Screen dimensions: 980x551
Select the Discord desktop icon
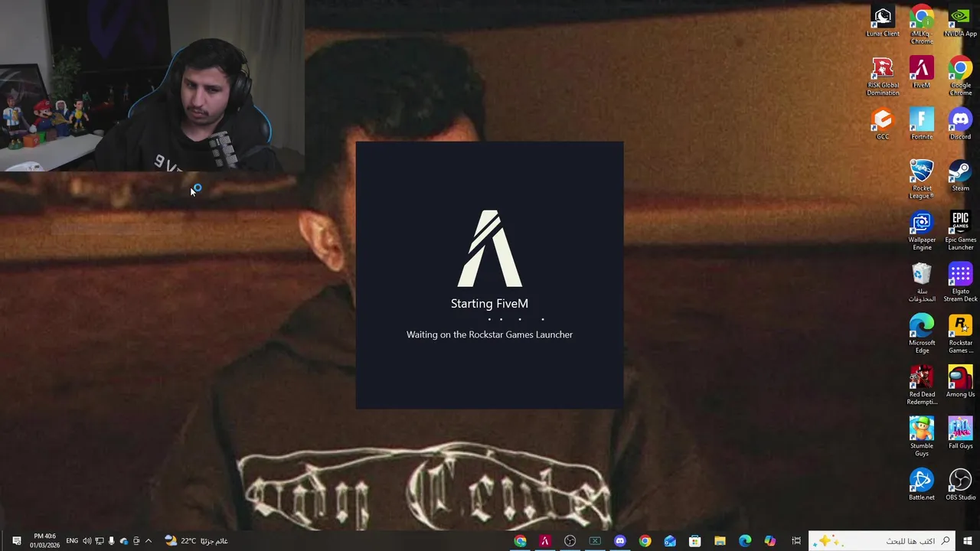pos(960,125)
